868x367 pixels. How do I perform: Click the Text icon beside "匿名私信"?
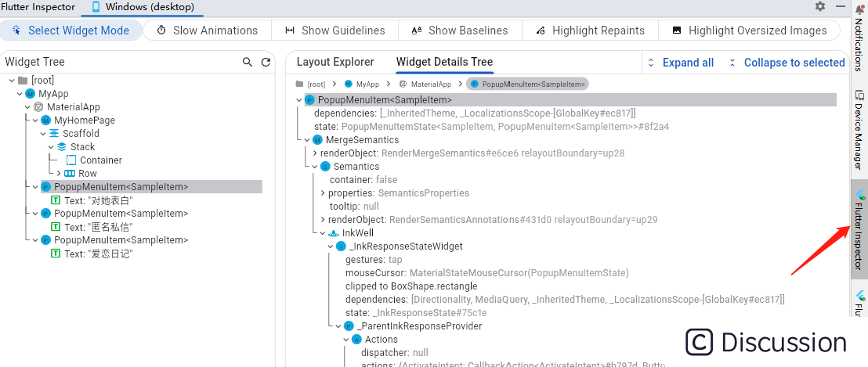tap(56, 227)
